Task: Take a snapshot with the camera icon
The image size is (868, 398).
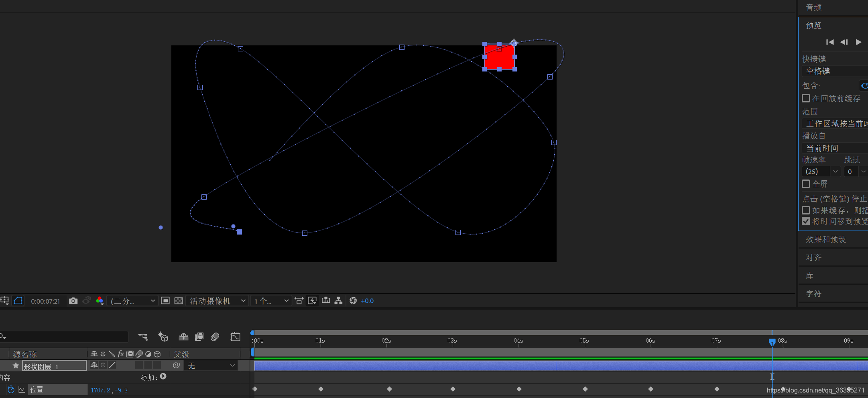Action: click(73, 301)
